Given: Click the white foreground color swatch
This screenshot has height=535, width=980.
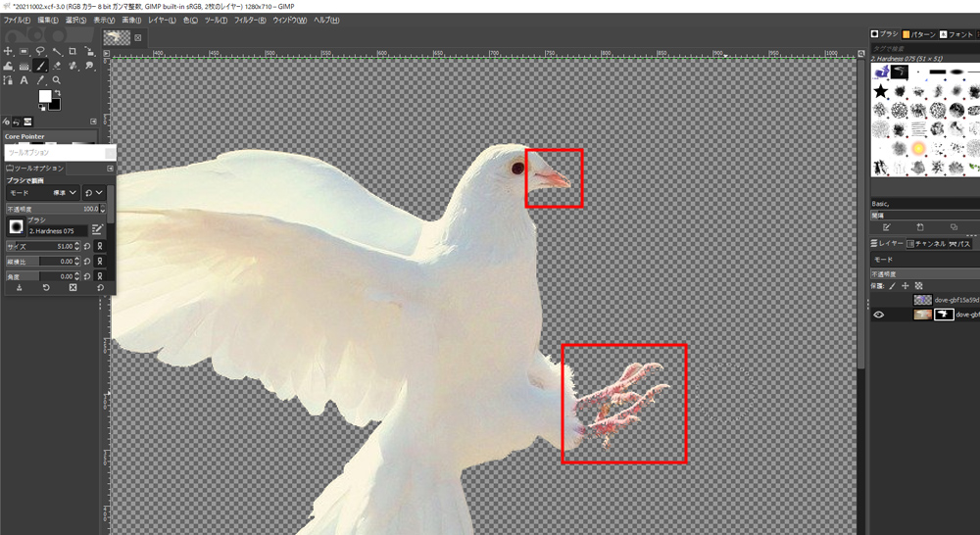Looking at the screenshot, I should point(44,96).
